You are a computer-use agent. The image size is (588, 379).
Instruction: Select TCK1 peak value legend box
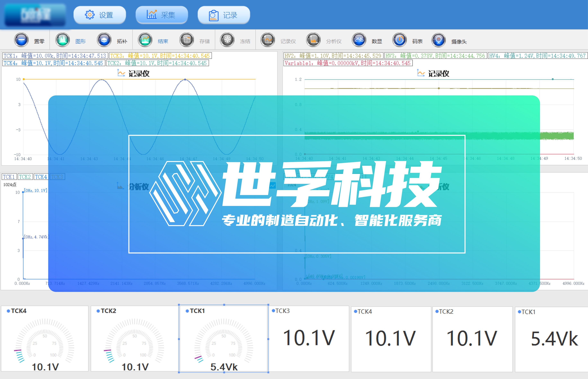tap(55, 56)
